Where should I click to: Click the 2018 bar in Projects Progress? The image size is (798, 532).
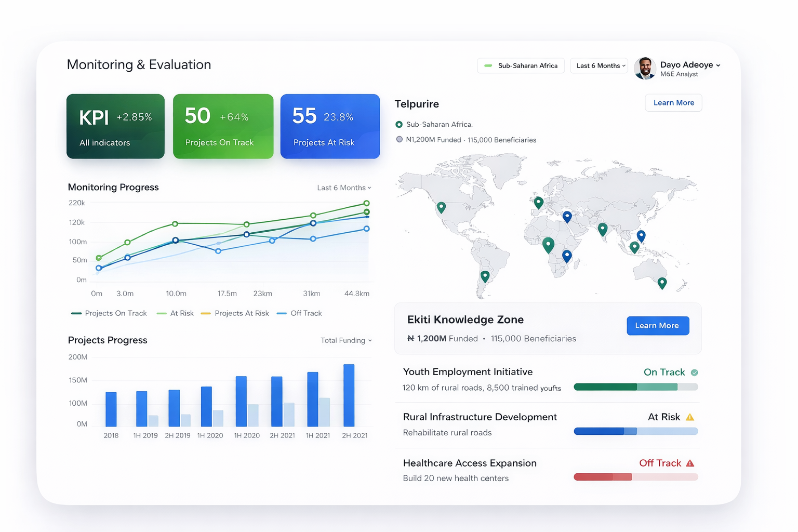coord(111,409)
